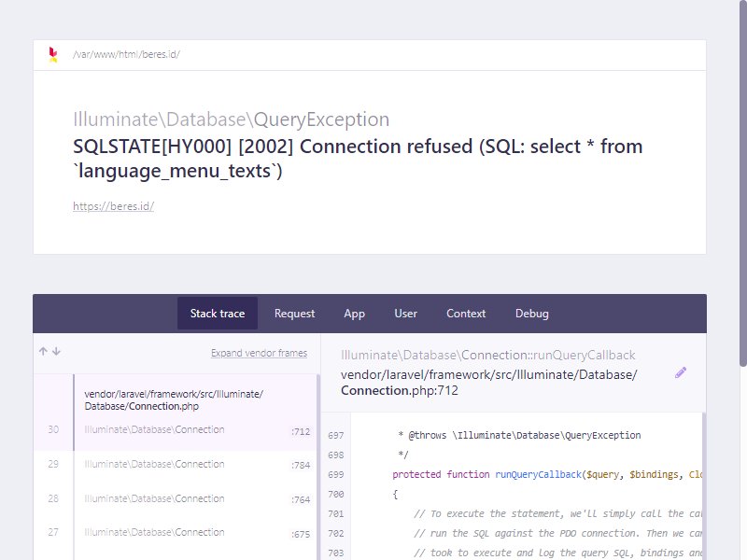The width and height of the screenshot is (747, 560).
Task: Click code line 702 PDO connection comment
Action: coord(557,533)
